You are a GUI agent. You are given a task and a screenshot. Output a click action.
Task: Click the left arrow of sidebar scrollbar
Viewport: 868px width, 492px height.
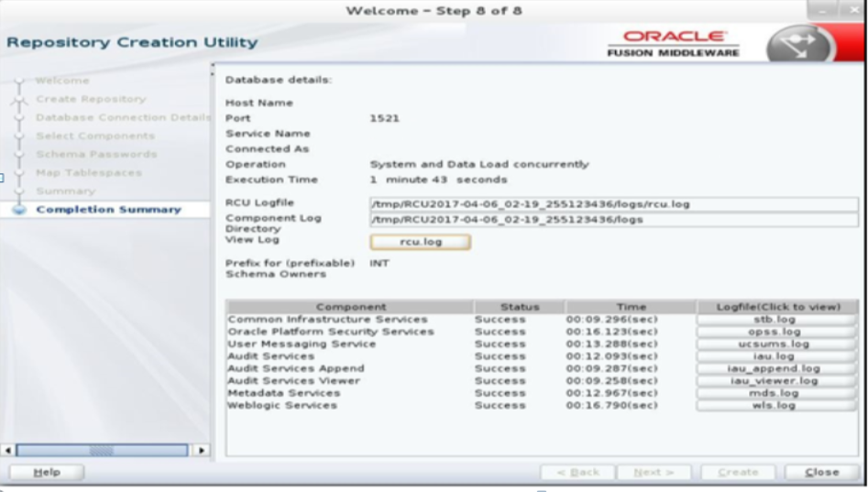[7, 450]
